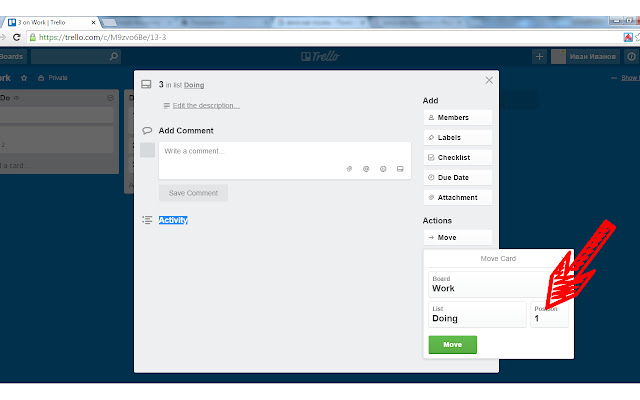Screen dimensions: 640x400
Task: Click the list options icon on Do list
Action: coord(110,98)
